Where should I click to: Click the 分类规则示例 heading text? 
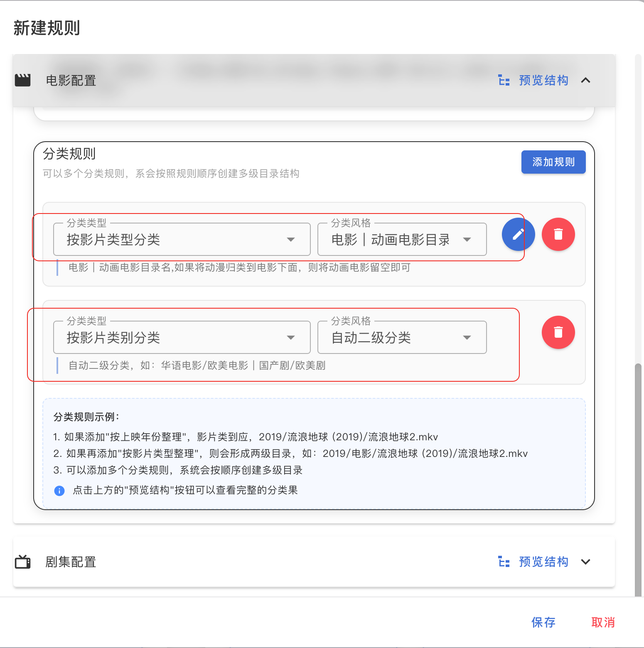(x=86, y=417)
